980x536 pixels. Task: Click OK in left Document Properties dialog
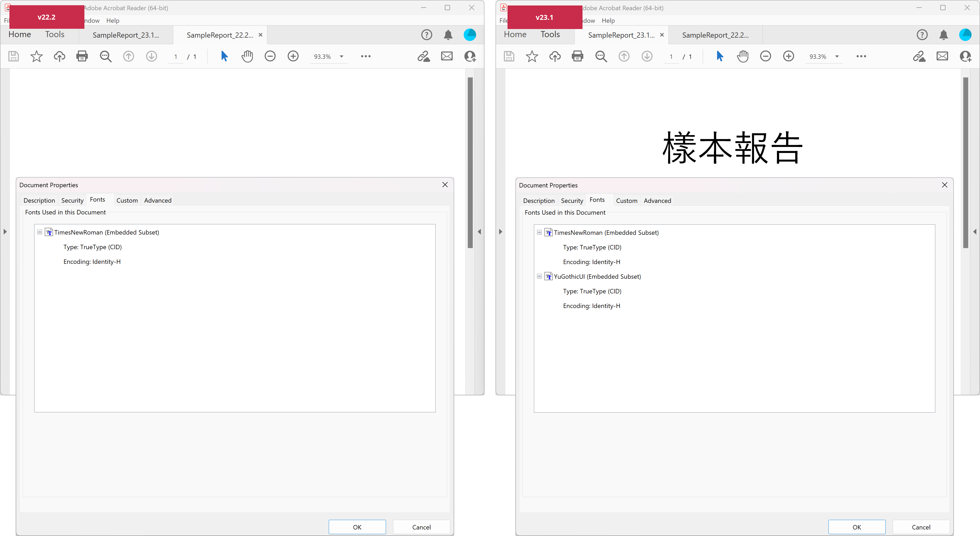357,527
